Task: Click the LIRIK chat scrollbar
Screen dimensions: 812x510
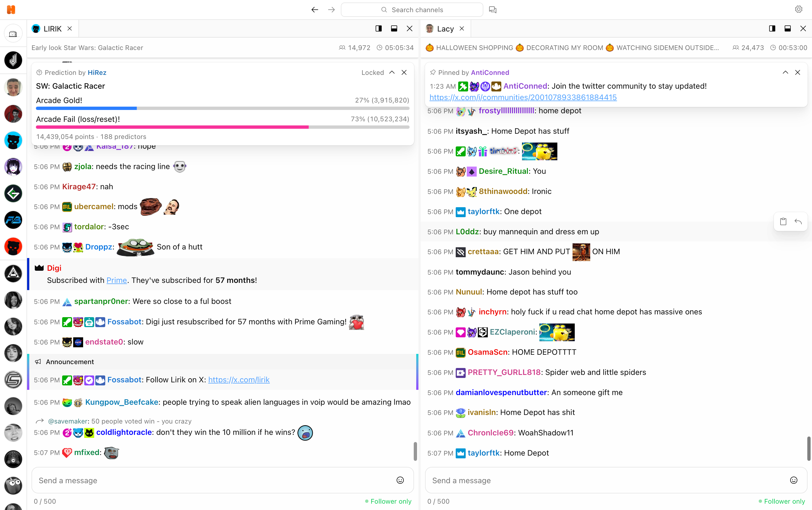Action: (415, 451)
